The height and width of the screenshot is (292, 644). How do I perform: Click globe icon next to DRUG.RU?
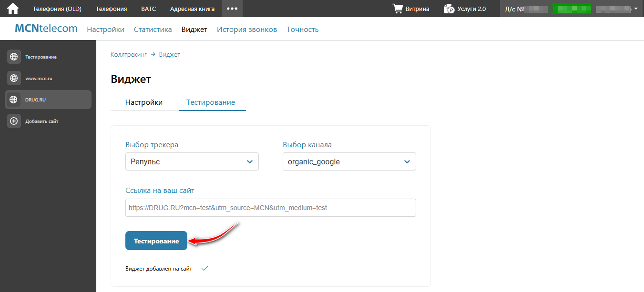coord(14,100)
